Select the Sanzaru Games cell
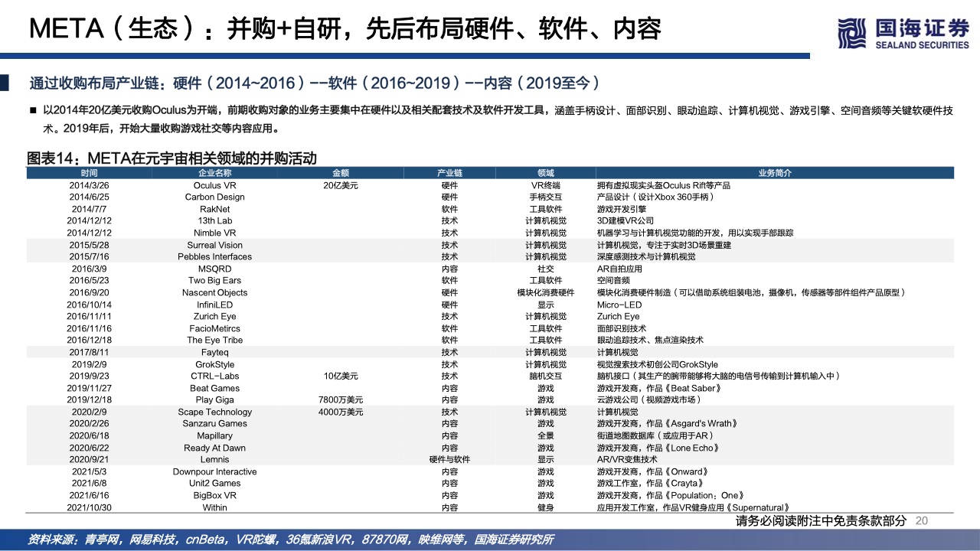Image resolution: width=980 pixels, height=551 pixels. tap(214, 423)
